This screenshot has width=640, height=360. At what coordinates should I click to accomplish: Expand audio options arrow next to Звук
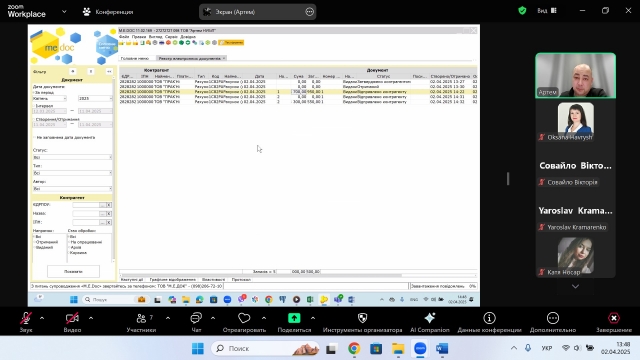(x=42, y=318)
